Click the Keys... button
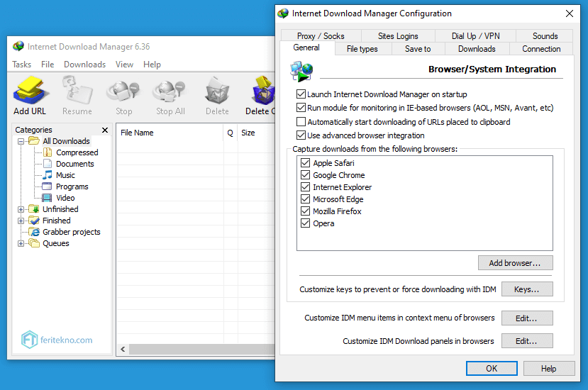The width and height of the screenshot is (588, 390). pos(527,289)
